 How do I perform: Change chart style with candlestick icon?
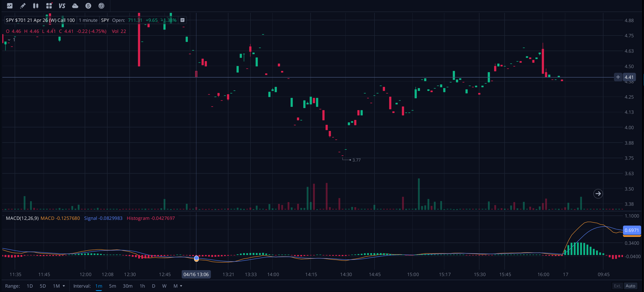pyautogui.click(x=36, y=6)
